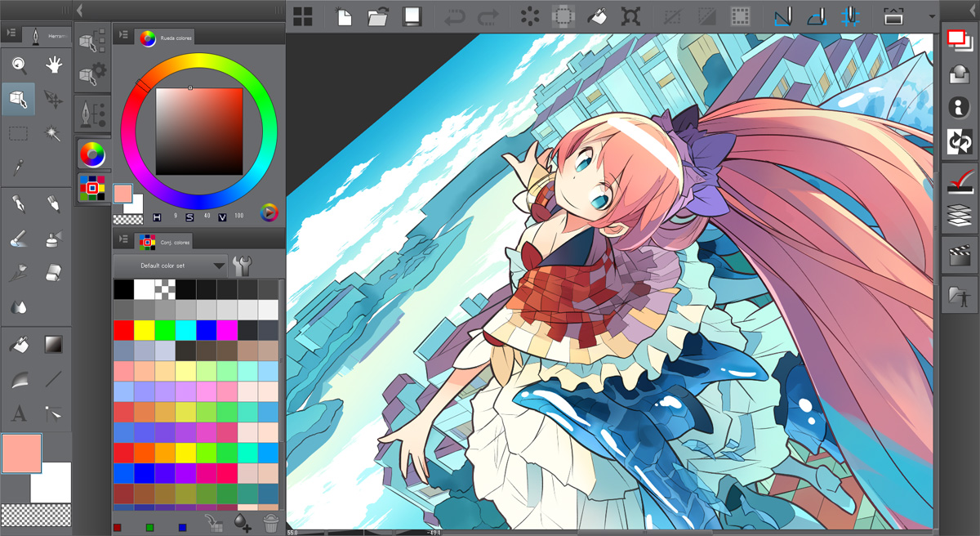The image size is (980, 536).
Task: Open the layer stack panel on right sidebar
Action: pyautogui.click(x=958, y=214)
